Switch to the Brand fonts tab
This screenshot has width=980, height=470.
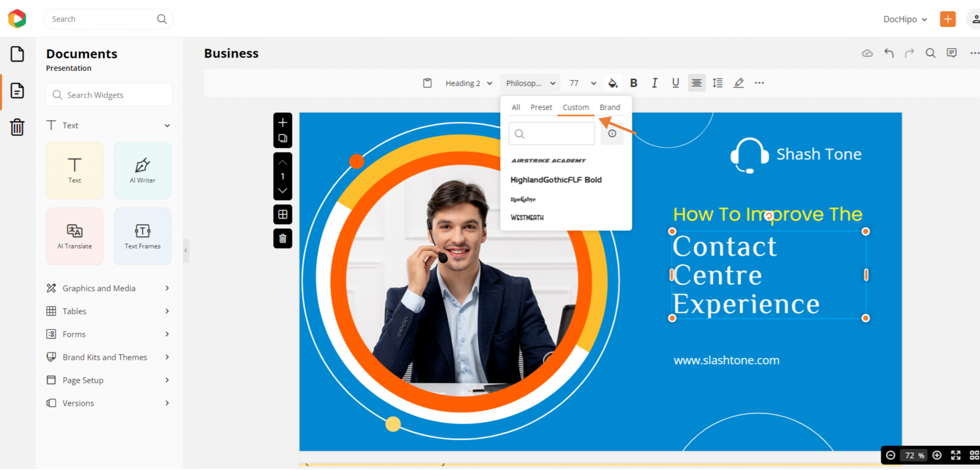click(x=610, y=107)
